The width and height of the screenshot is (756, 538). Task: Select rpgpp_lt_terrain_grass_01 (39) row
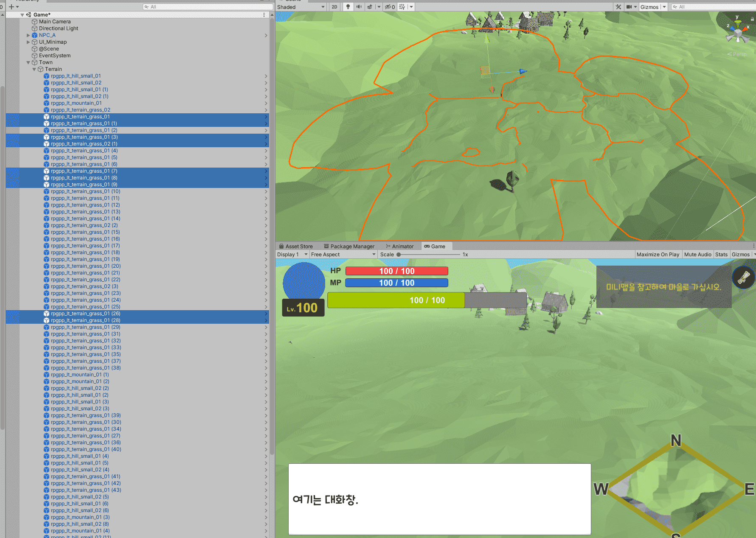click(138, 415)
